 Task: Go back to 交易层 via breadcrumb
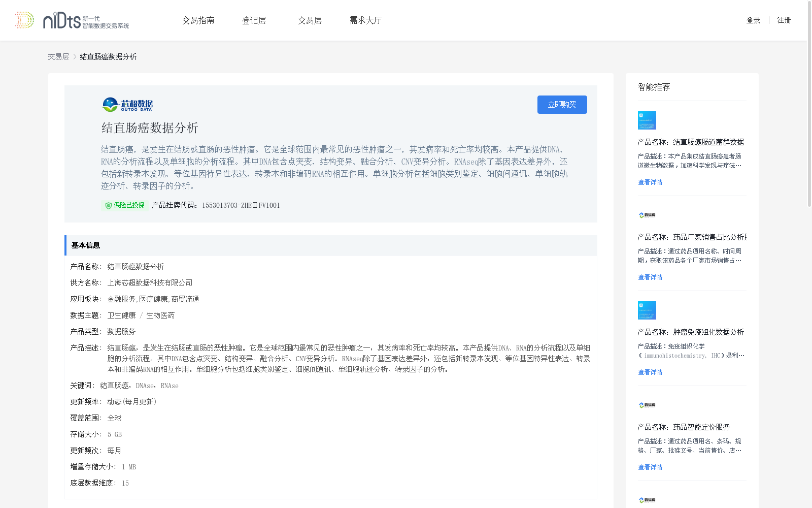[x=58, y=57]
